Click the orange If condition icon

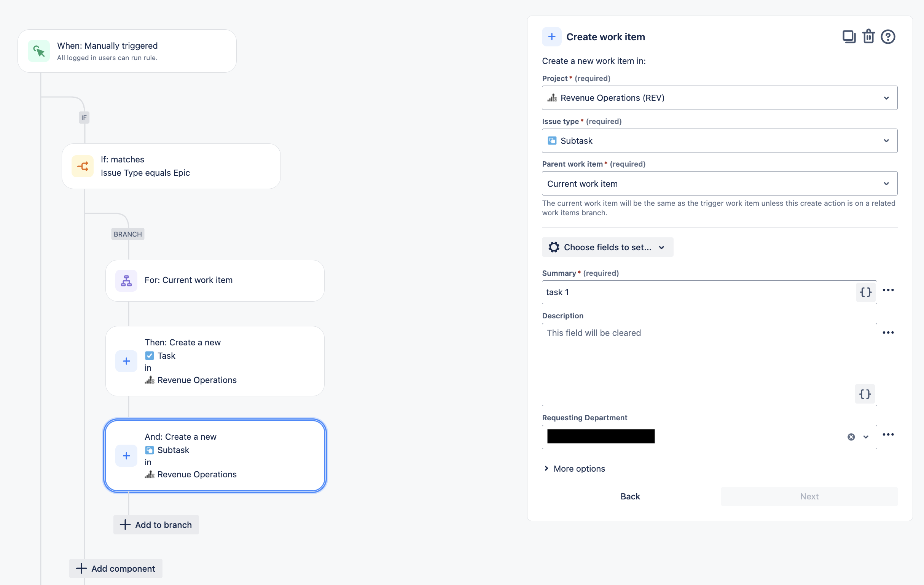click(x=83, y=166)
